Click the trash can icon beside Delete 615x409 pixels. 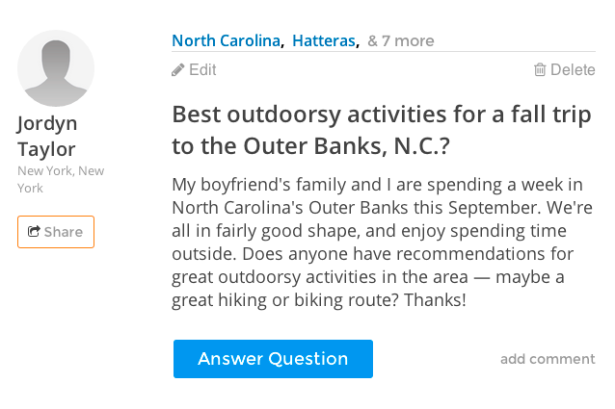coord(540,69)
